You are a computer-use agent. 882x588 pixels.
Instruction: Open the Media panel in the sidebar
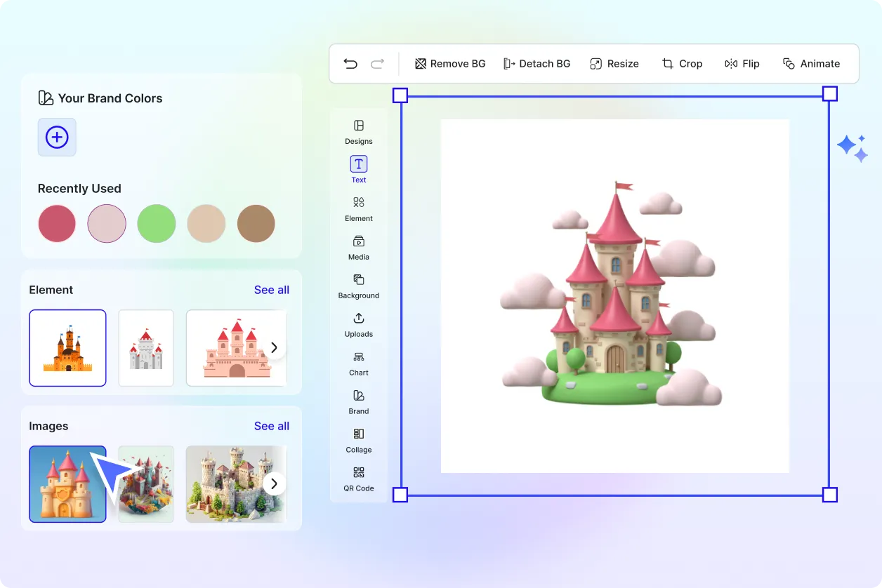358,249
